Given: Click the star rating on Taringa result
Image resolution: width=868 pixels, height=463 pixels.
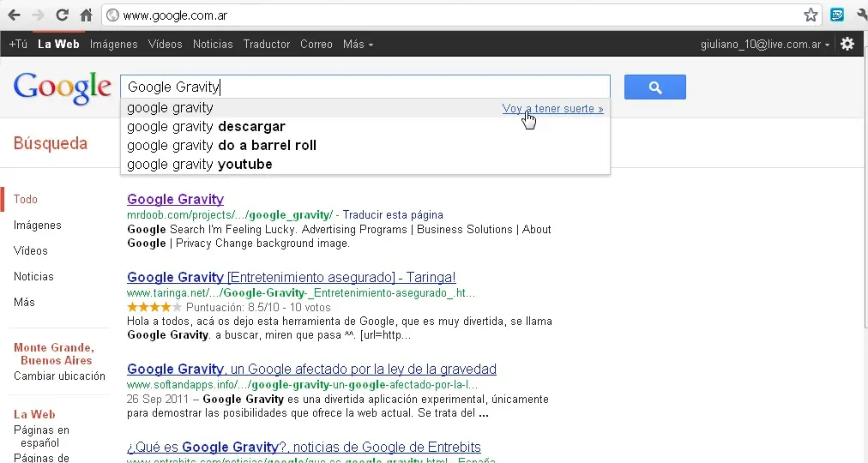Looking at the screenshot, I should [x=154, y=307].
